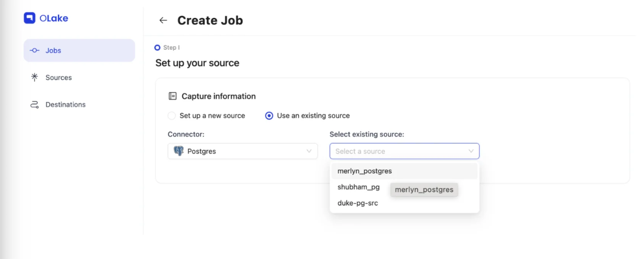Click the Sources asterisk icon

[34, 77]
